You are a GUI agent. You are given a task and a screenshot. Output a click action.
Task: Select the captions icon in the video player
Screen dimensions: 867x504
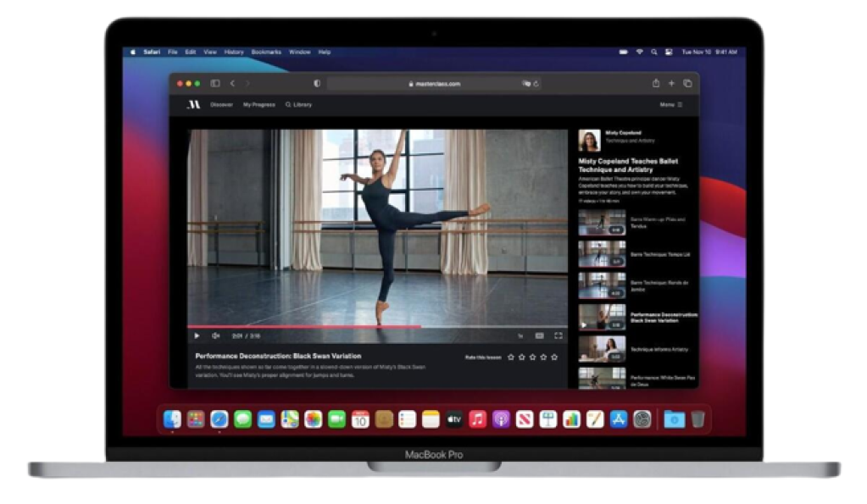click(539, 335)
